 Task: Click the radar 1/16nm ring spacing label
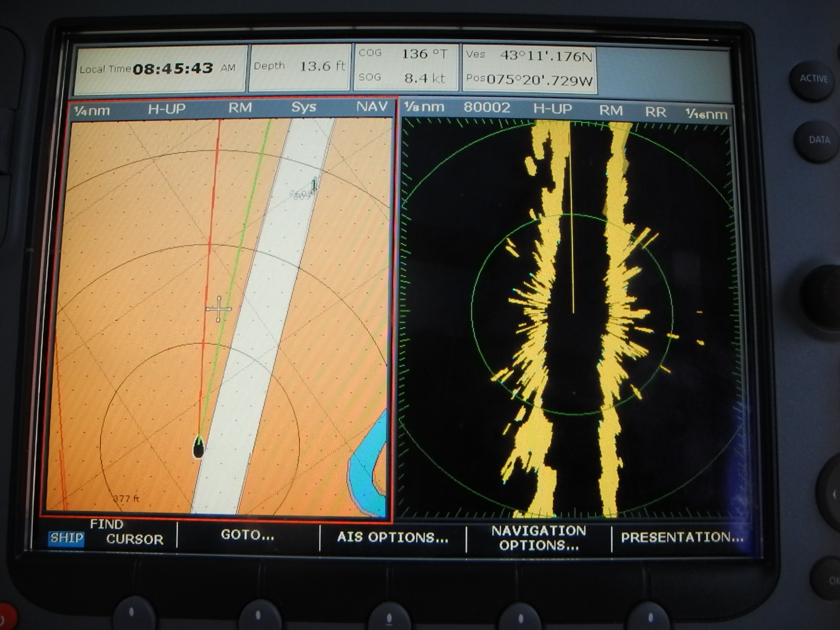[706, 114]
